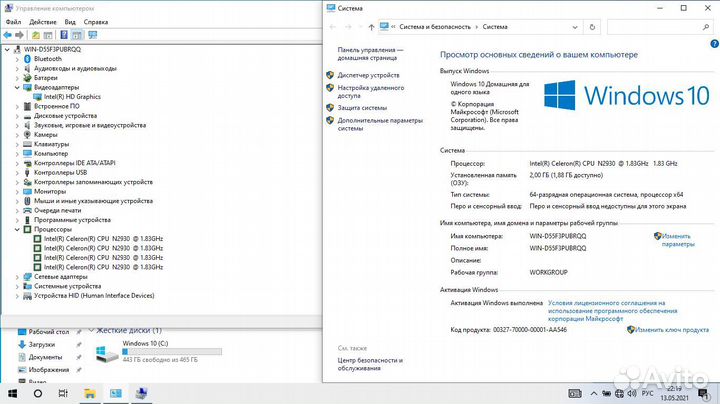Open Защита системы link
720x404 pixels.
click(362, 108)
